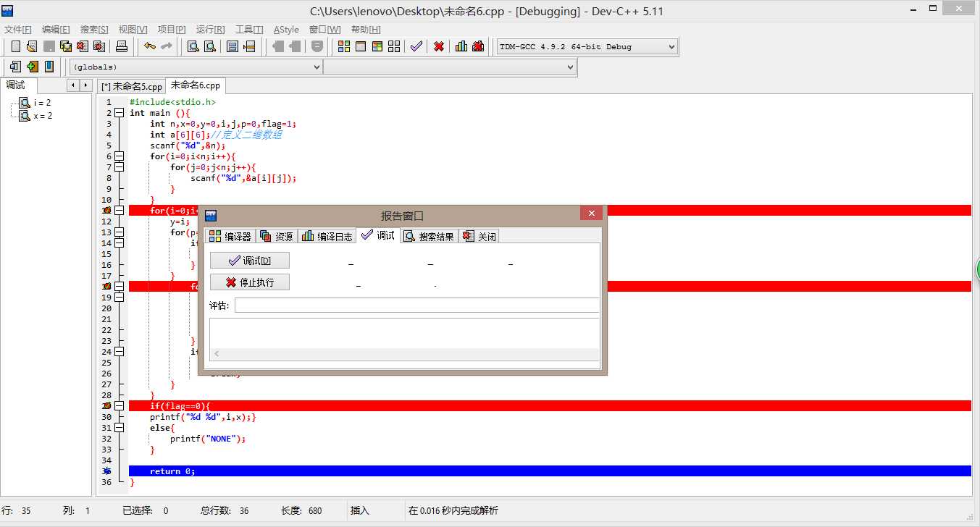Screen dimensions: 980x527
Task: Select the 资源 tab in report window
Action: click(277, 236)
